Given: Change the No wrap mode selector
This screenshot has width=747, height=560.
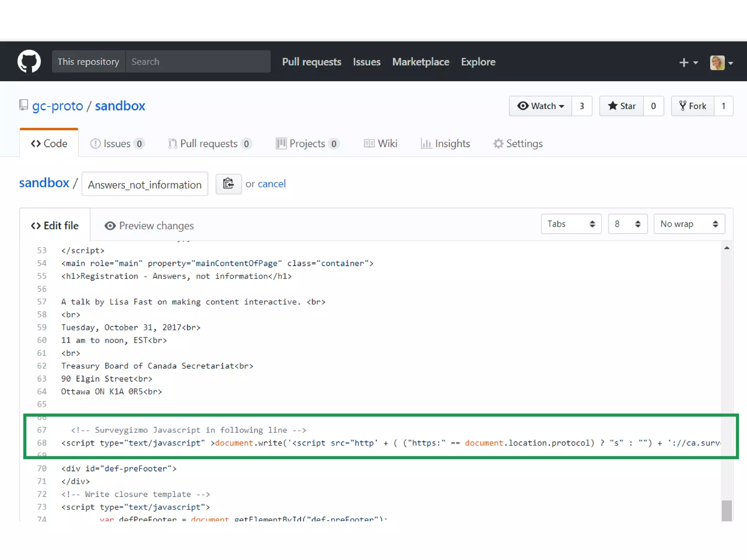Looking at the screenshot, I should (x=689, y=224).
